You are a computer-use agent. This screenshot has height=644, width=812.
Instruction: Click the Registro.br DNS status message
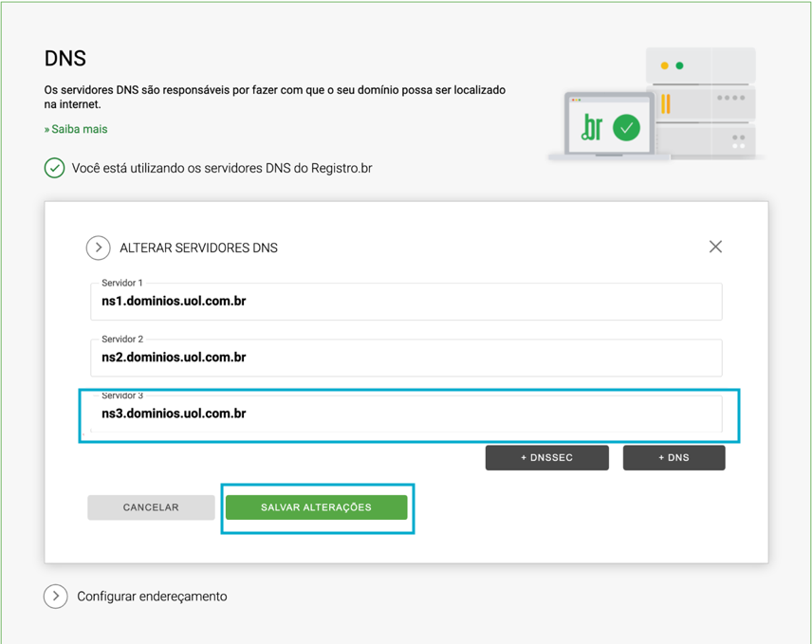click(222, 168)
